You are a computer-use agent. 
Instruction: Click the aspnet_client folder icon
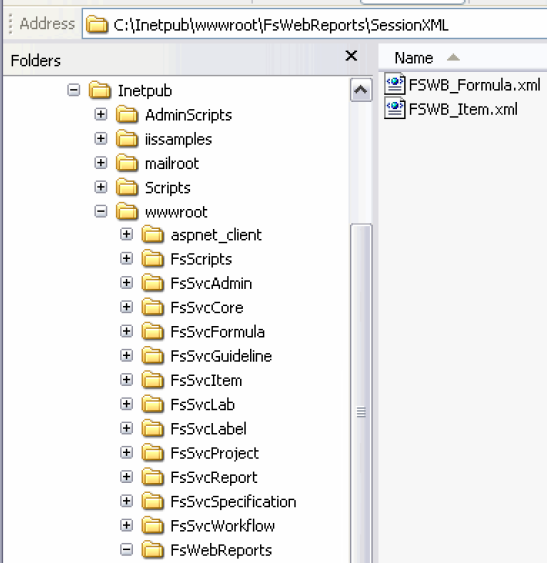pyautogui.click(x=153, y=234)
